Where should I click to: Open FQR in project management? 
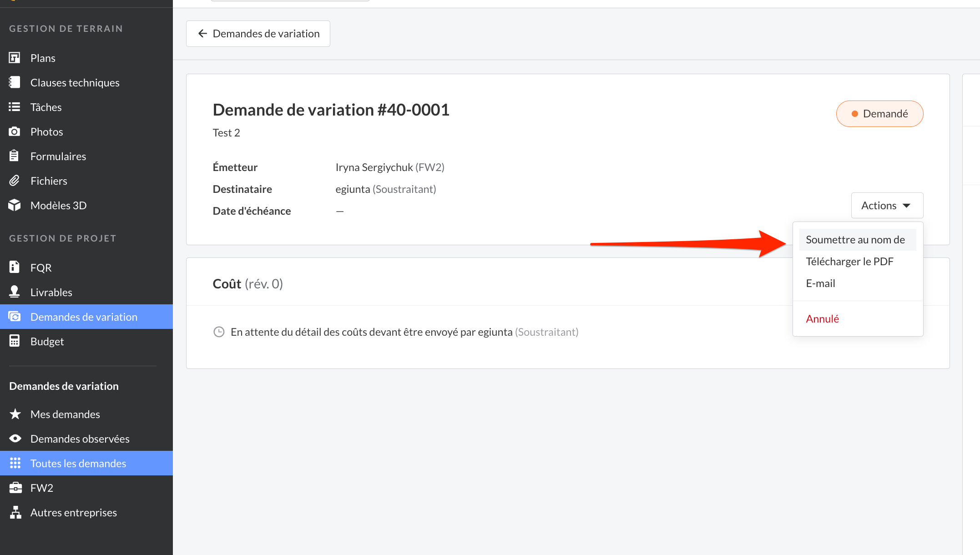(41, 267)
